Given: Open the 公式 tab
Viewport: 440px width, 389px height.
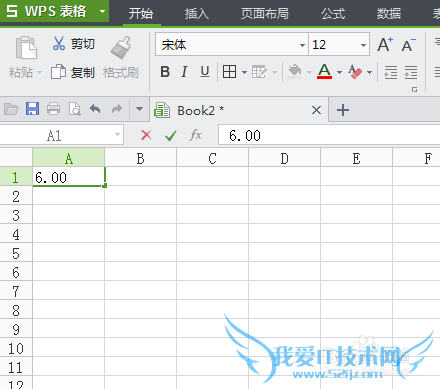Looking at the screenshot, I should click(333, 14).
